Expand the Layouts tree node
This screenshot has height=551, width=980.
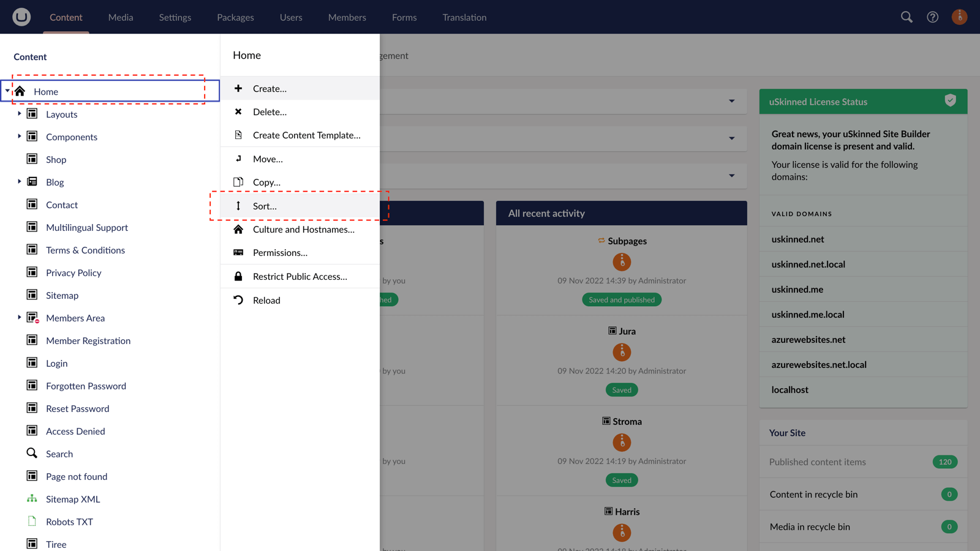[19, 113]
